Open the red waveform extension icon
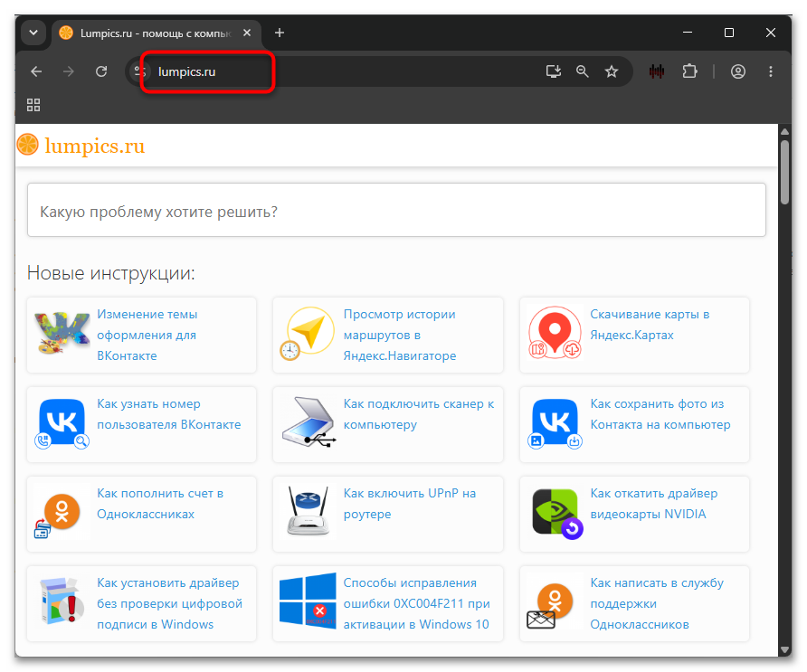Screen dimensions: 807x672 tap(656, 71)
